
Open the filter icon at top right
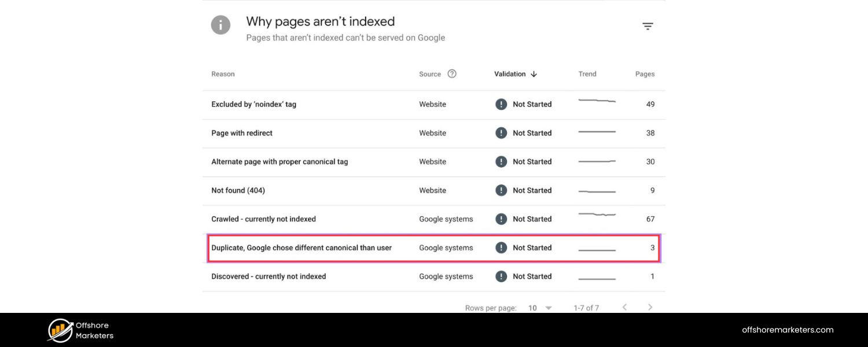point(648,26)
